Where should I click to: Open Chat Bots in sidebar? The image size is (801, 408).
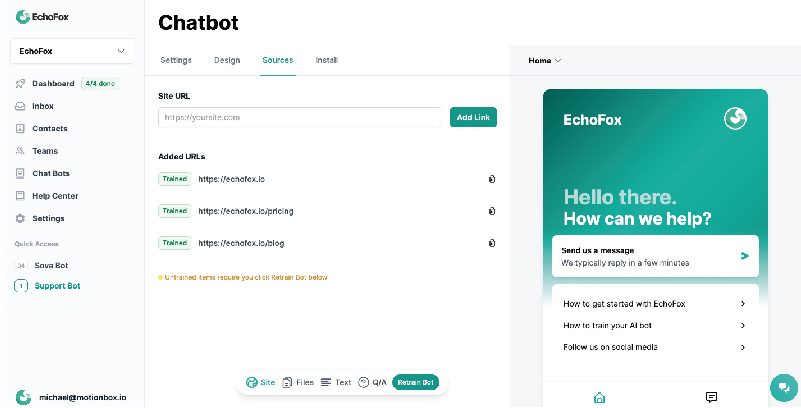tap(50, 174)
